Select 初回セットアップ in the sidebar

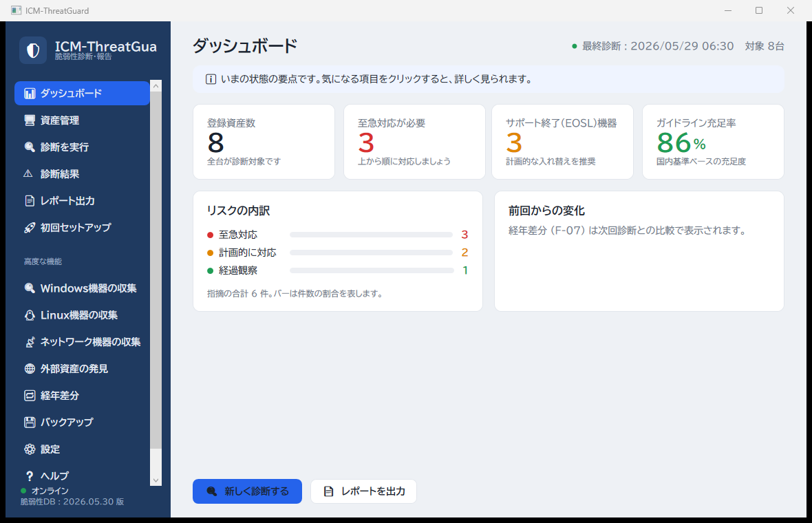82,228
